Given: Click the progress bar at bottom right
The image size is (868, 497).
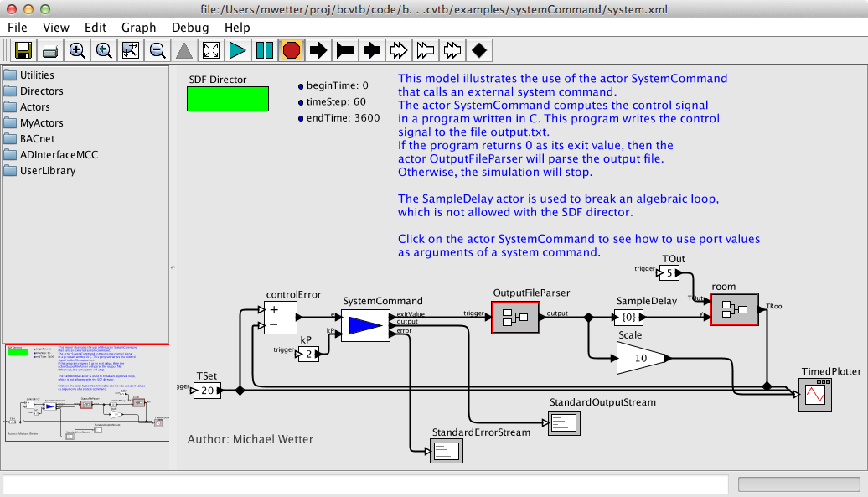Looking at the screenshot, I should (798, 484).
